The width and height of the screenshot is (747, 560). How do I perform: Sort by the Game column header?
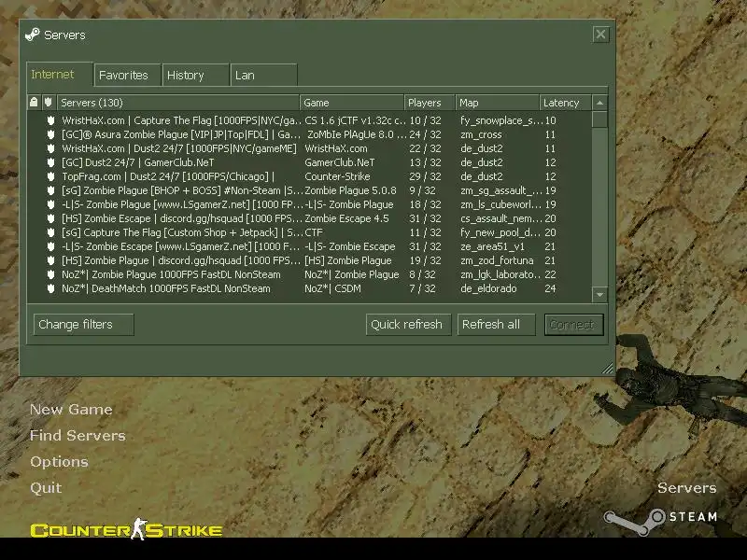352,103
